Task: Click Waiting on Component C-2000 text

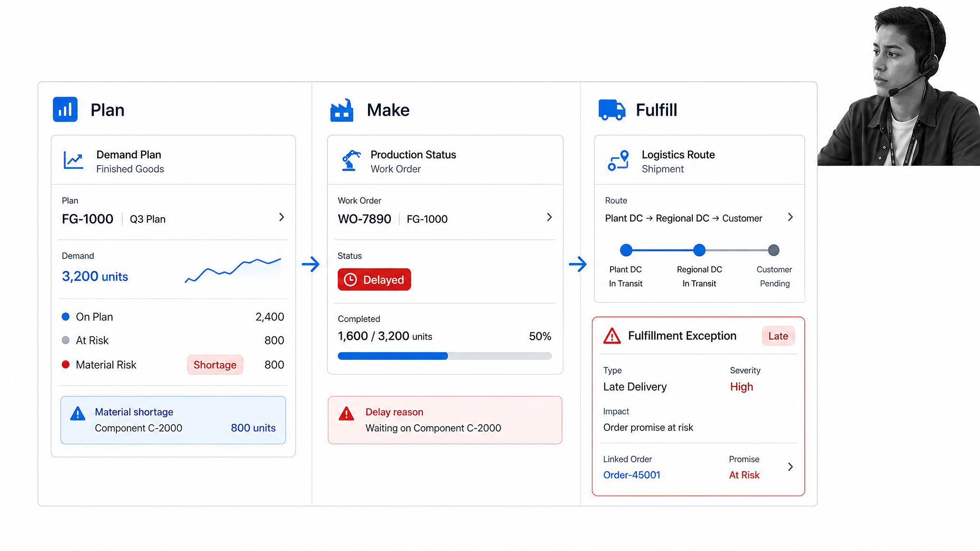Action: click(433, 428)
